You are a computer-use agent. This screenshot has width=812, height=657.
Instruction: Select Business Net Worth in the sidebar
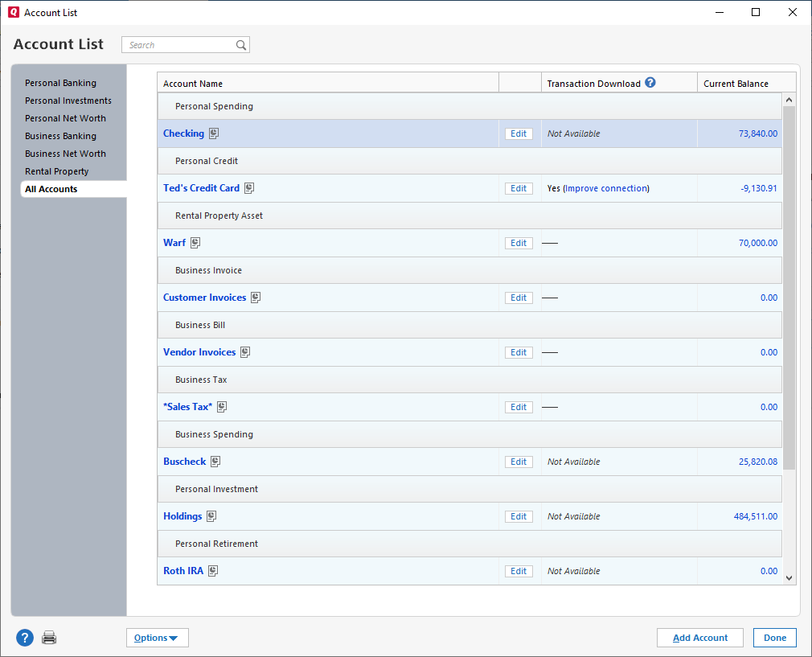click(65, 154)
